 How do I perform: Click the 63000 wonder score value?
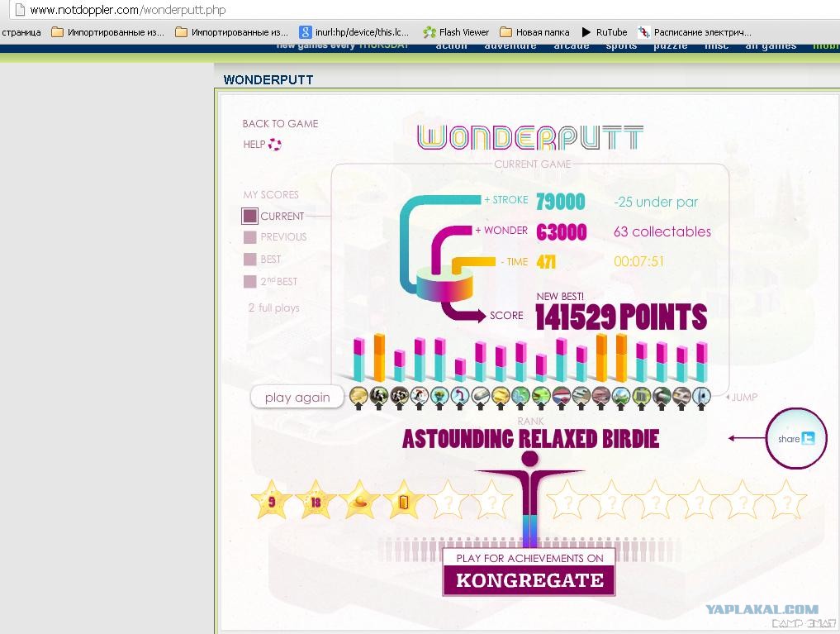click(561, 231)
